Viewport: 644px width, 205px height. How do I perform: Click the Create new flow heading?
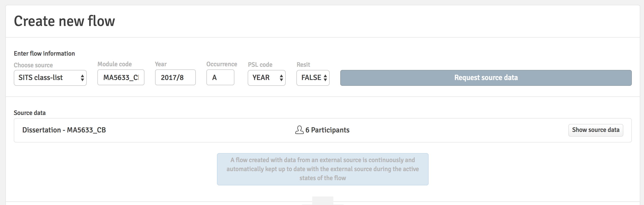[x=64, y=21]
